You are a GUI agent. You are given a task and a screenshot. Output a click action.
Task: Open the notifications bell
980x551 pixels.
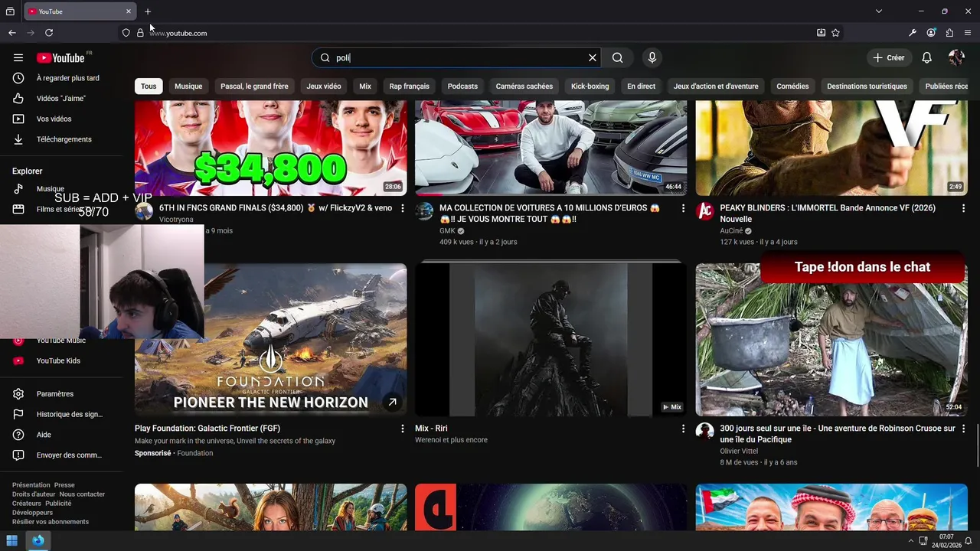pyautogui.click(x=926, y=57)
